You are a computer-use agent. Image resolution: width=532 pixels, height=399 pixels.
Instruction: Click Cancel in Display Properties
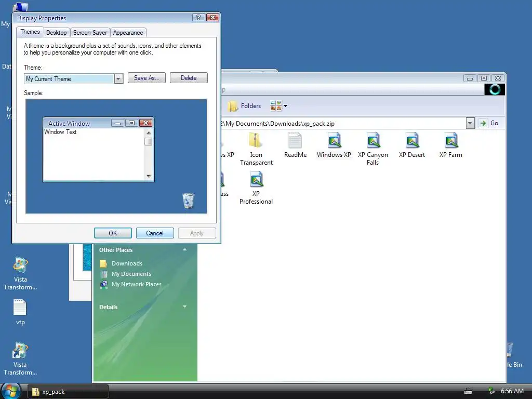[155, 233]
